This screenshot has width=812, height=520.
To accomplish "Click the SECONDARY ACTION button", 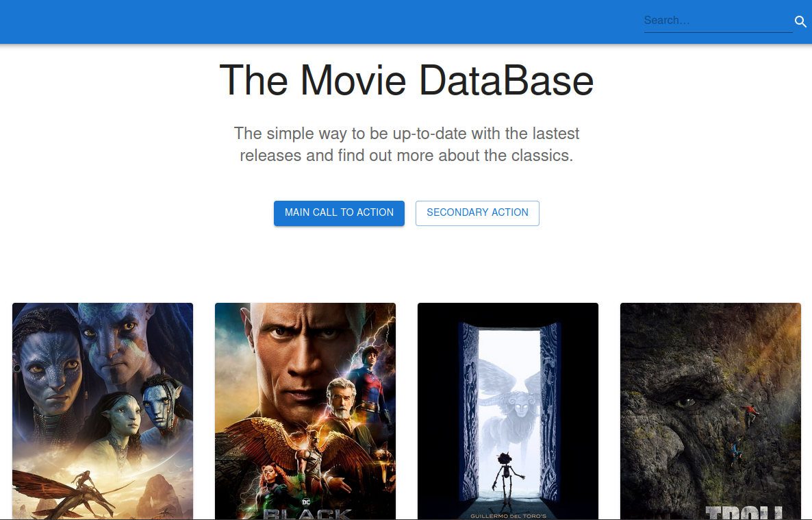I will (477, 213).
